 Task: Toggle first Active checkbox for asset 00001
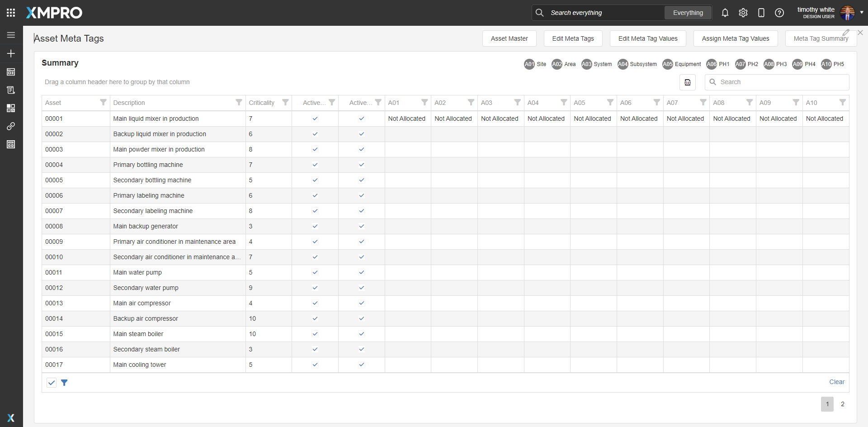(315, 119)
